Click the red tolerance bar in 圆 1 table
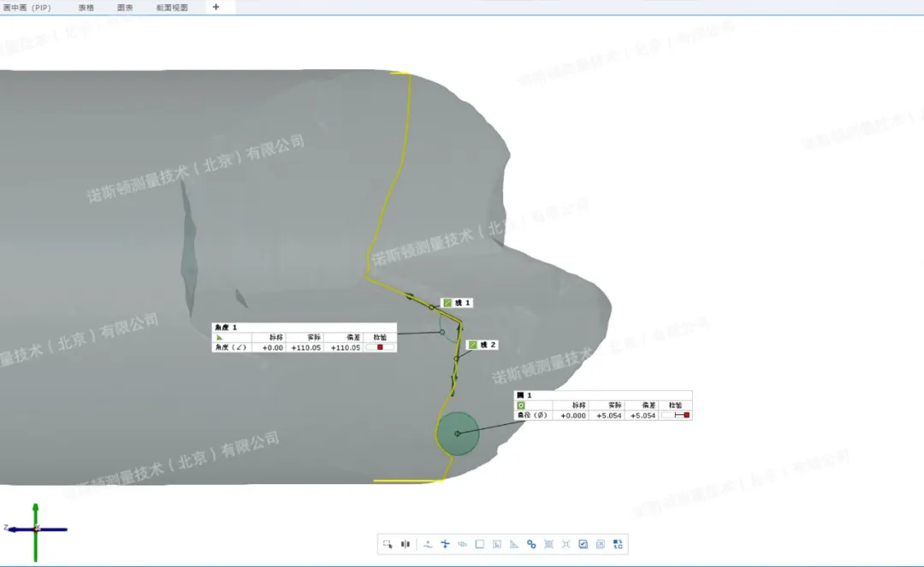This screenshot has height=567, width=924. 686,415
